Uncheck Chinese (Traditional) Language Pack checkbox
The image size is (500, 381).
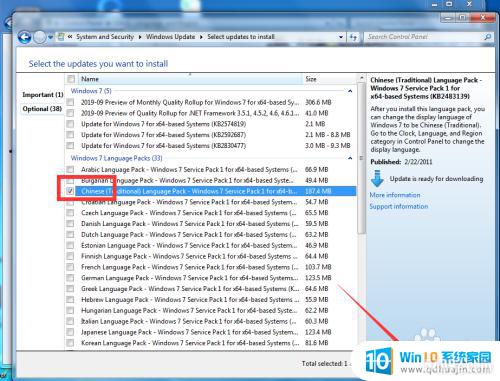pyautogui.click(x=70, y=191)
